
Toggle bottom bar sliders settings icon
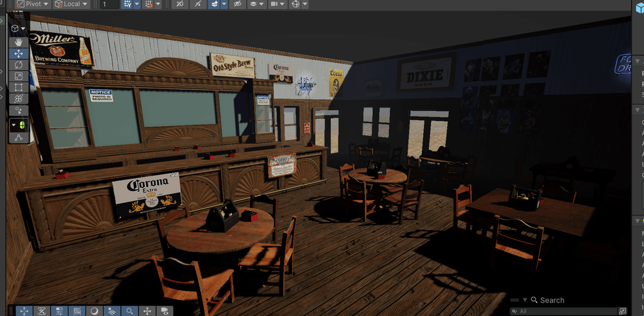[x=59, y=311]
